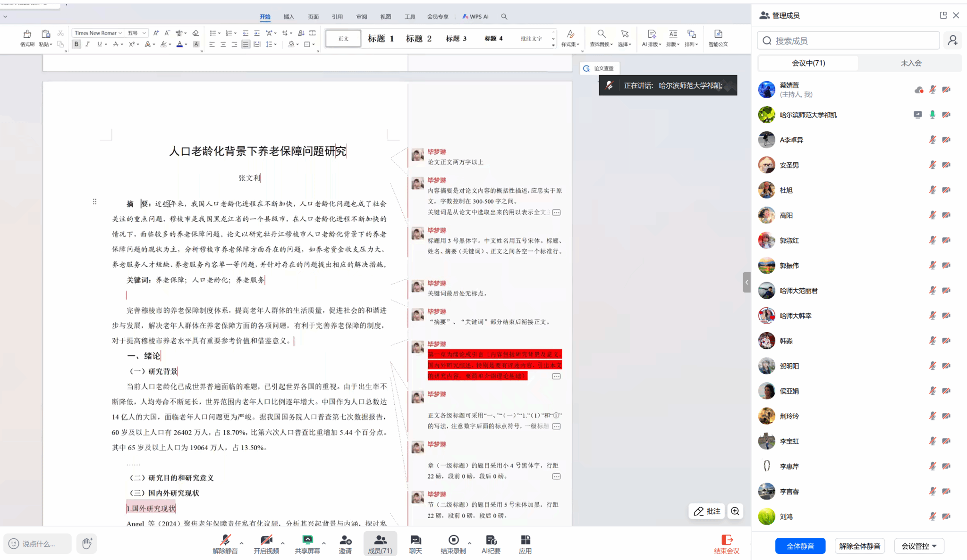Screen dimensions: 967x560
Task: Open the AI minutes icon
Action: click(x=491, y=540)
